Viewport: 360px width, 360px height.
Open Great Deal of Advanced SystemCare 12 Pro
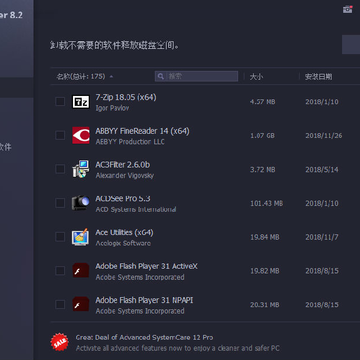pos(144,338)
